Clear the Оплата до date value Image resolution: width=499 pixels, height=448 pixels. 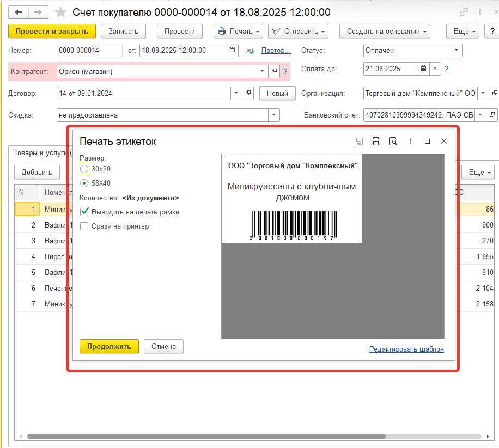[435, 69]
